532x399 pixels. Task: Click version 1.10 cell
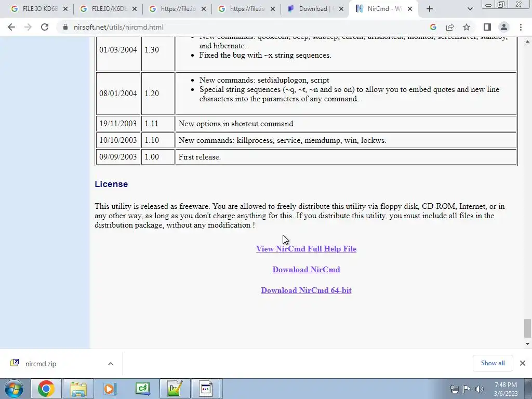coord(158,140)
